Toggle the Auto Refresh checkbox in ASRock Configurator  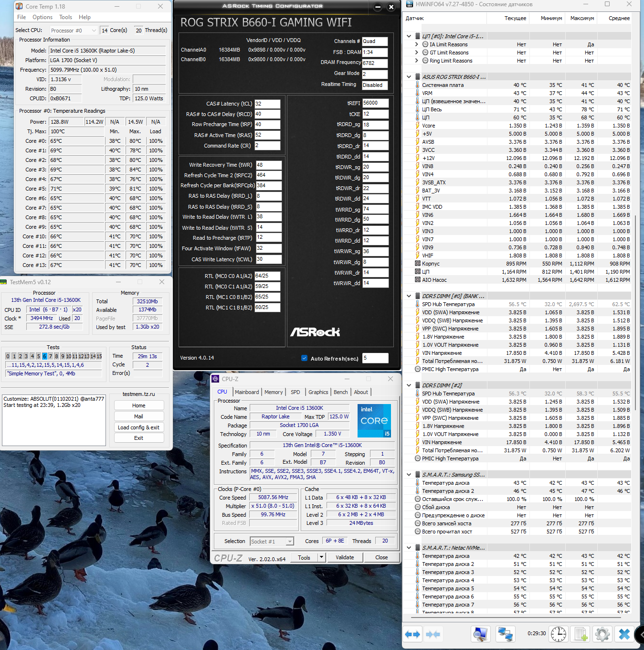pyautogui.click(x=304, y=358)
